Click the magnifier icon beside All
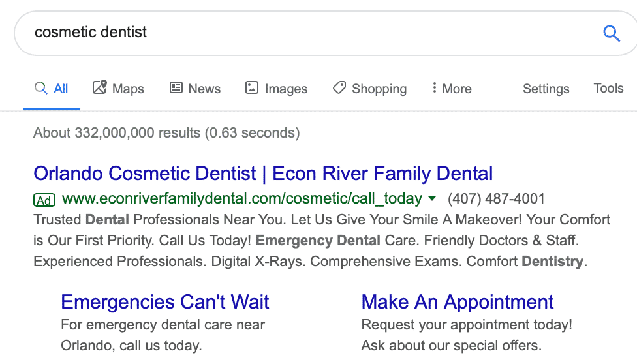637x364 pixels. pyautogui.click(x=40, y=88)
